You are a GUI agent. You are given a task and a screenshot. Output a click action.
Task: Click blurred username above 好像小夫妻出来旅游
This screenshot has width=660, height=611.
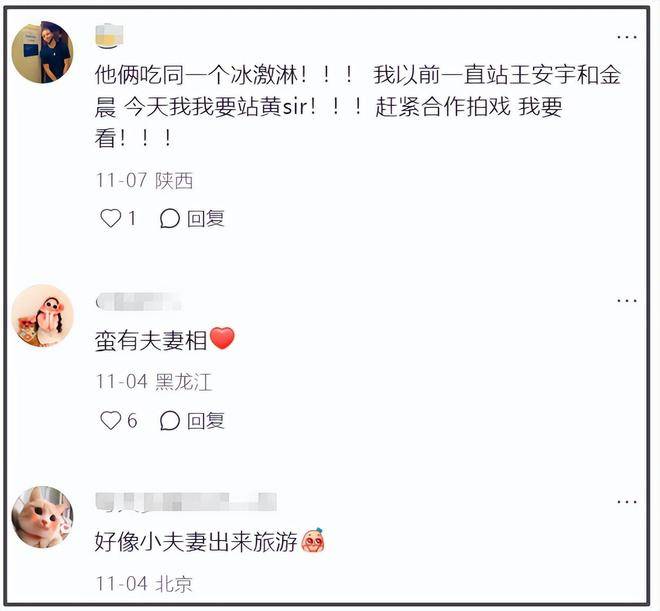coord(186,502)
